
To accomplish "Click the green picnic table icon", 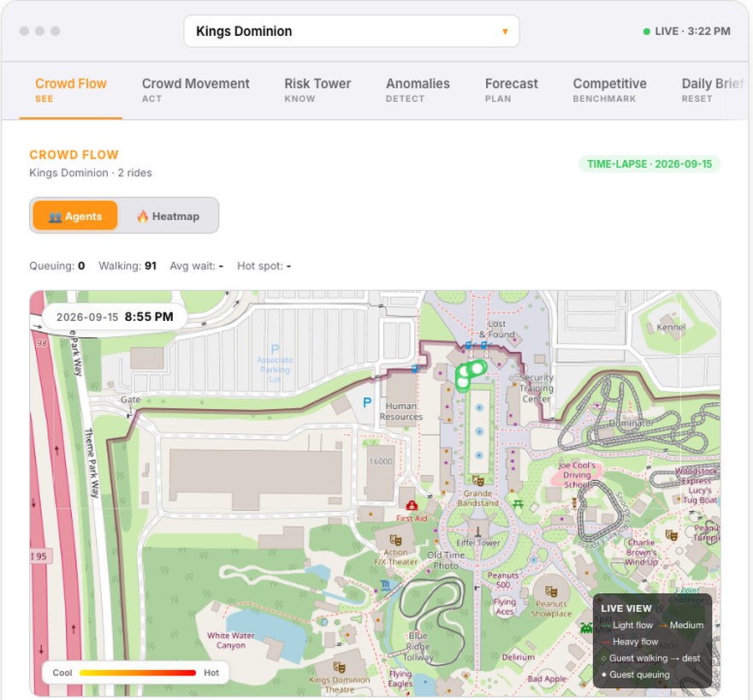I will pyautogui.click(x=518, y=504).
